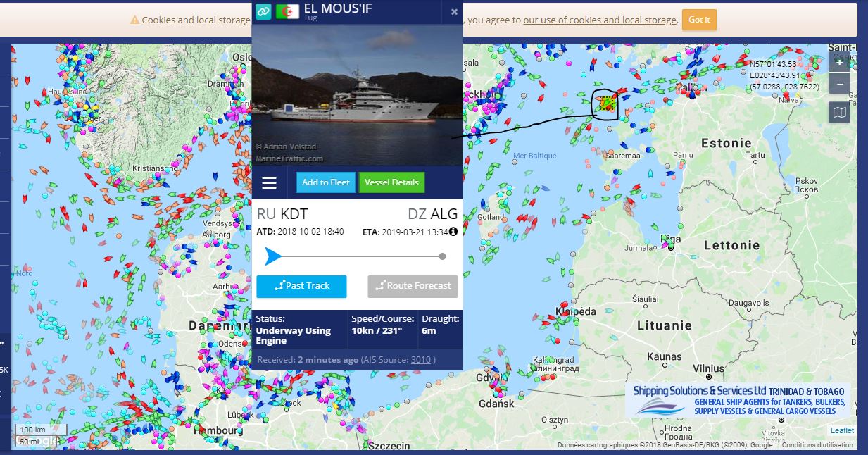868x455 pixels.
Task: Click the Tartu city label on the map
Action: click(755, 154)
